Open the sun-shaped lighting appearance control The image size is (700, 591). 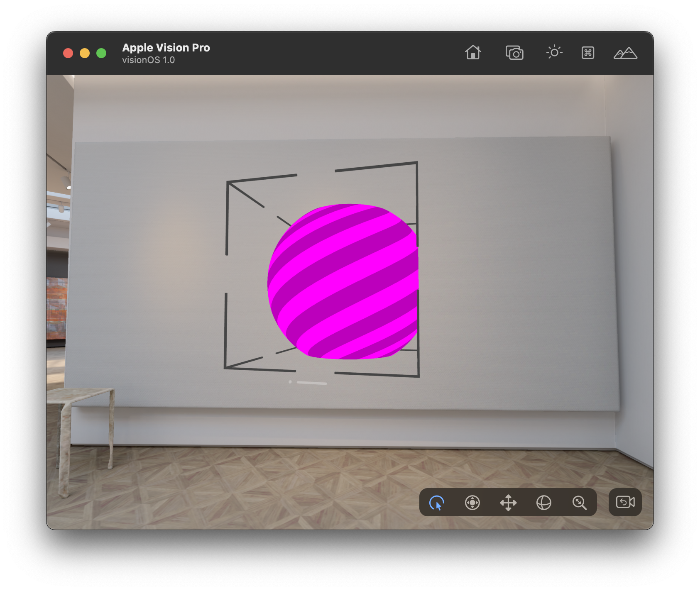click(x=554, y=53)
